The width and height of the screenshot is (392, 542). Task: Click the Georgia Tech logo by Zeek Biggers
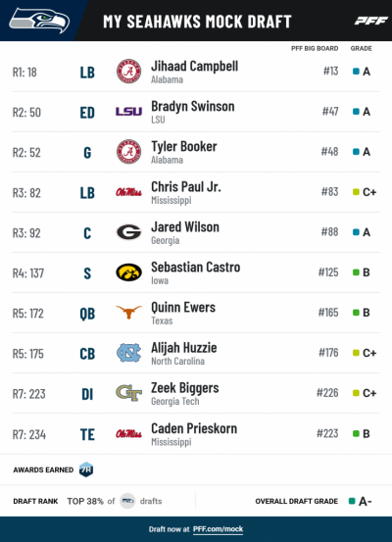click(x=128, y=393)
